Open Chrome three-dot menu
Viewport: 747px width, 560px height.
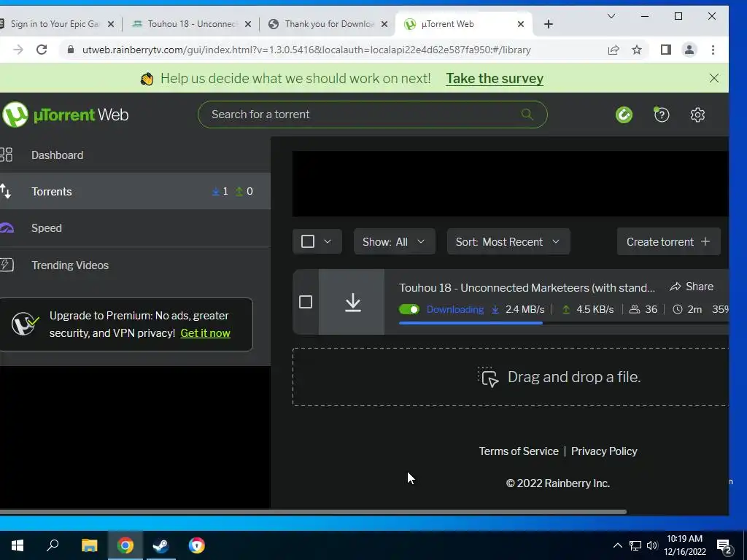(713, 50)
